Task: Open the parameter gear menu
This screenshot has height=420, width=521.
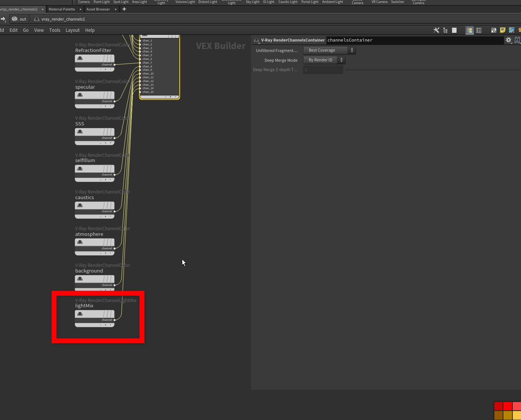Action: pyautogui.click(x=509, y=40)
